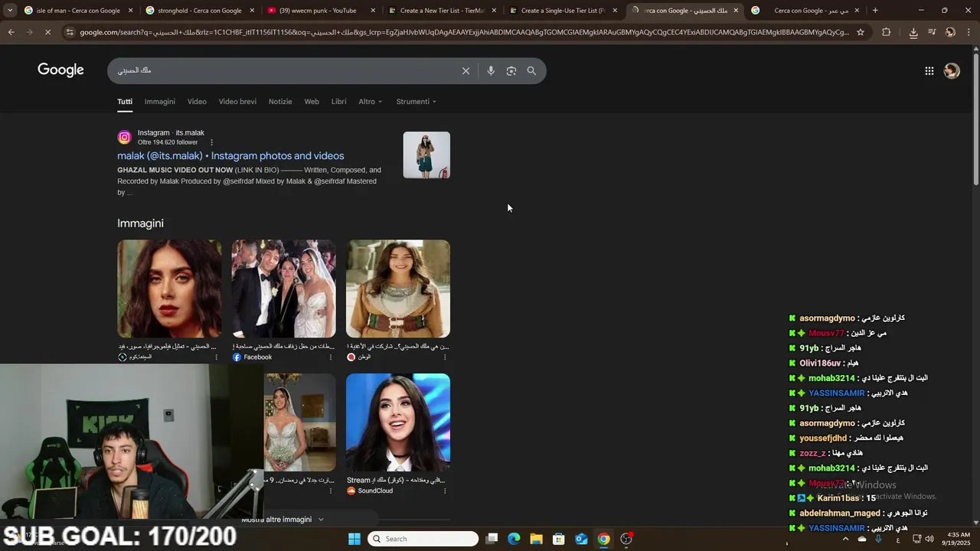The image size is (980, 551).
Task: Open the OBS Studio taskbar icon
Action: tap(626, 539)
